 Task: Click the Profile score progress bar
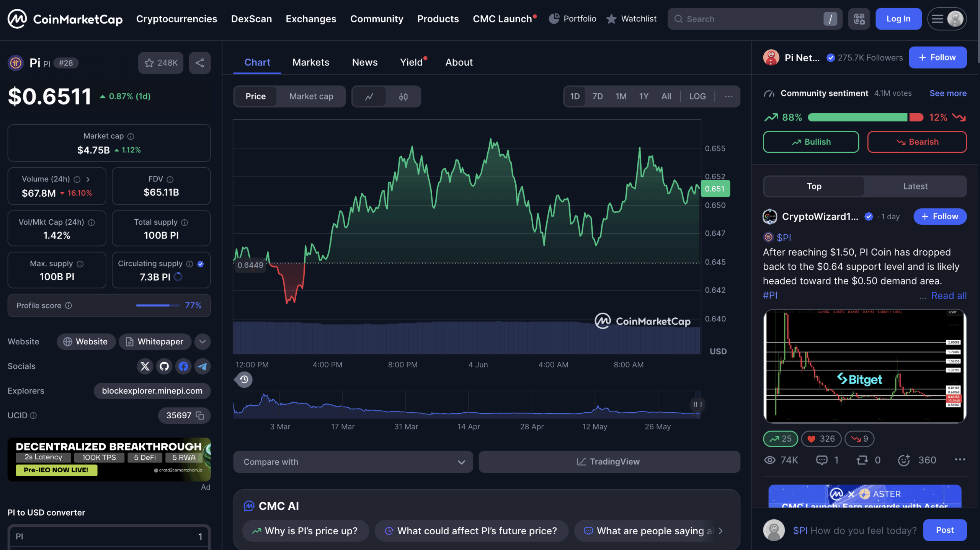point(157,305)
